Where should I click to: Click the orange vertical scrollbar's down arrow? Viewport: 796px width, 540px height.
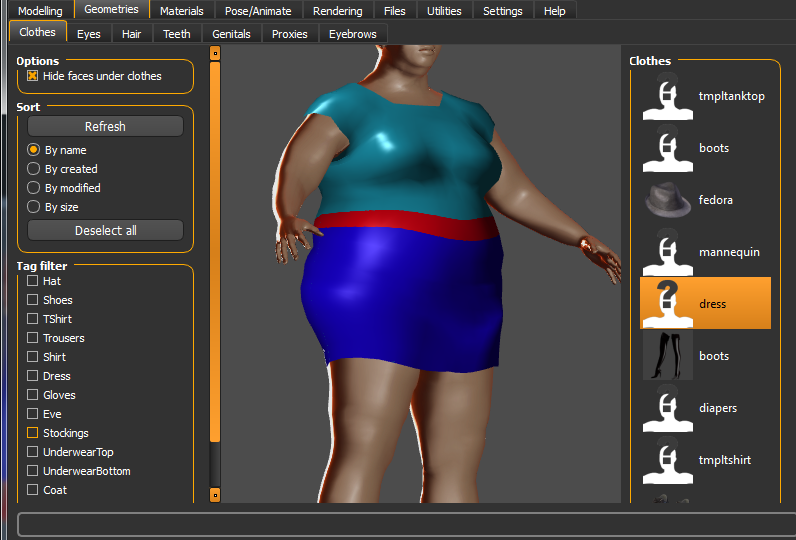215,495
